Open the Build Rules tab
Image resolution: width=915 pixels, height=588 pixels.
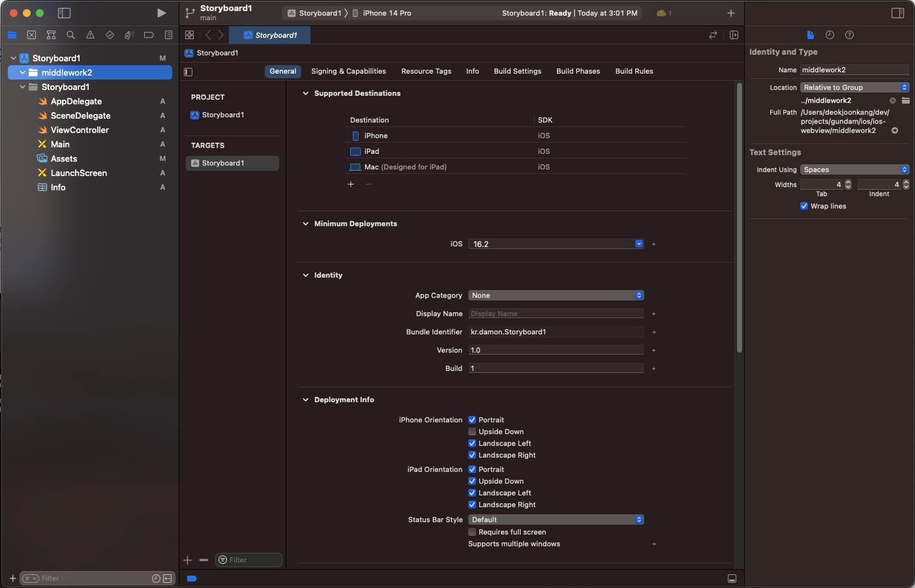click(634, 71)
